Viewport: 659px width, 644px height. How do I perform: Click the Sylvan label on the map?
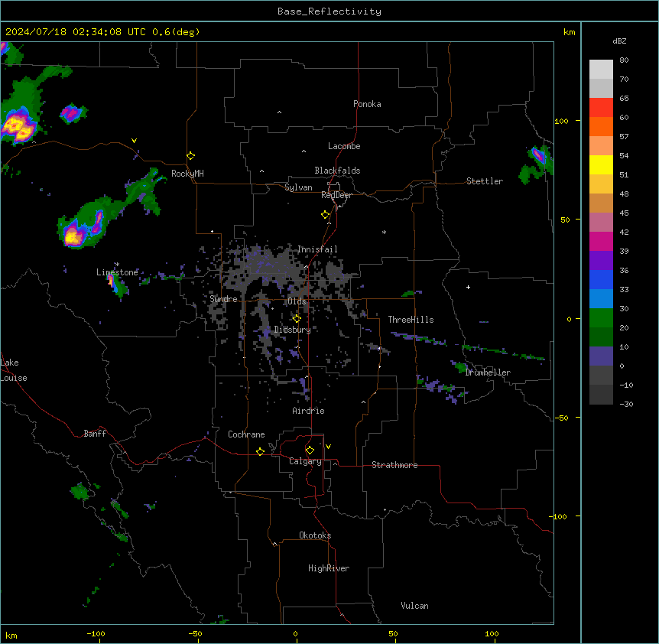pyautogui.click(x=298, y=187)
